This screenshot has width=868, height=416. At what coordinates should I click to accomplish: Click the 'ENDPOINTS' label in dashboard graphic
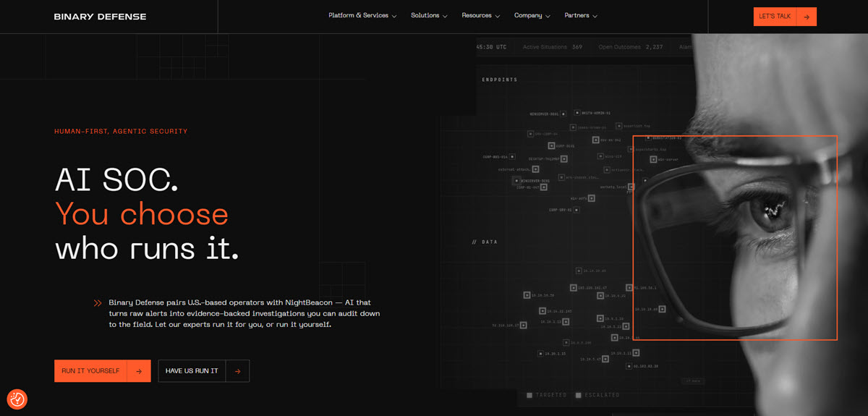[x=500, y=80]
